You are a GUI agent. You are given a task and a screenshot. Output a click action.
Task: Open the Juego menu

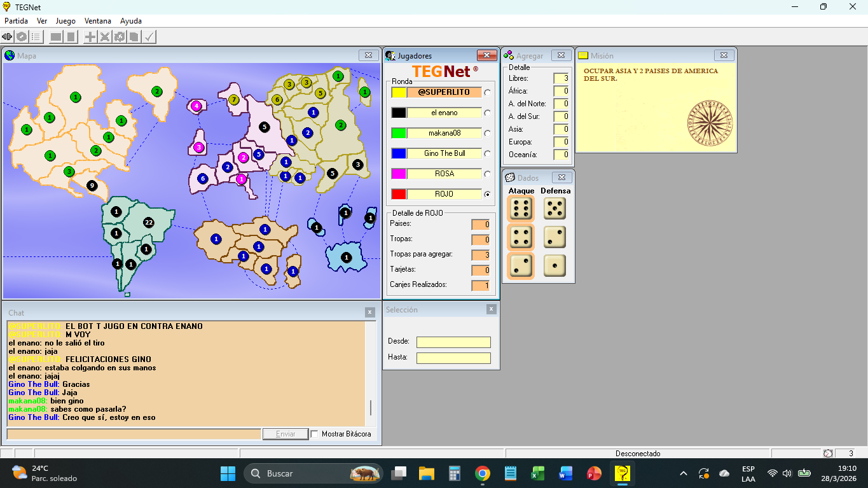pyautogui.click(x=65, y=21)
